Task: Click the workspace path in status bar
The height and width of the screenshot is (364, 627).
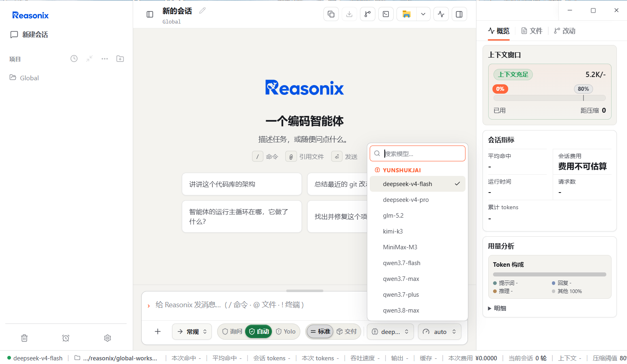Action: click(116, 358)
